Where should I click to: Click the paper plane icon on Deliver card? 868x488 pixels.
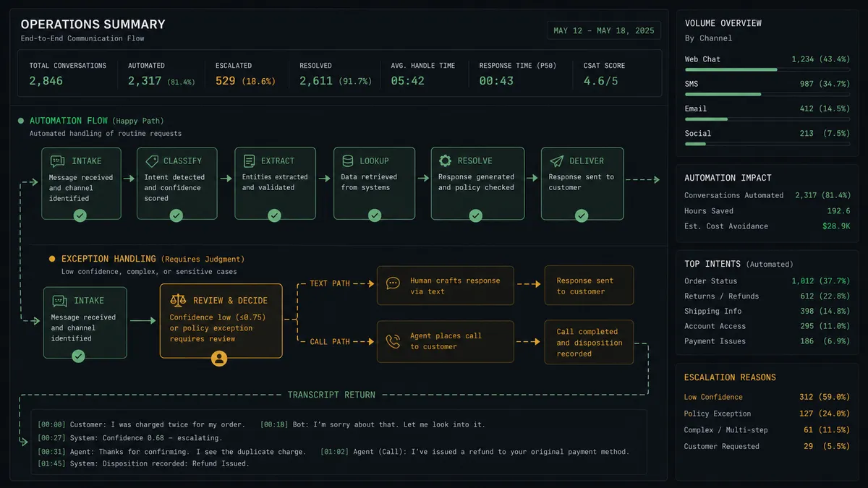coord(556,160)
